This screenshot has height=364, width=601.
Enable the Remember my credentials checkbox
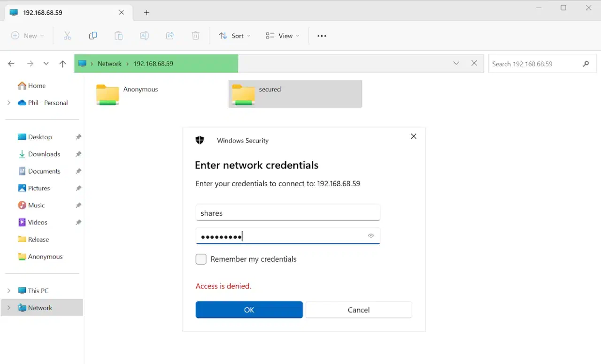pos(201,259)
